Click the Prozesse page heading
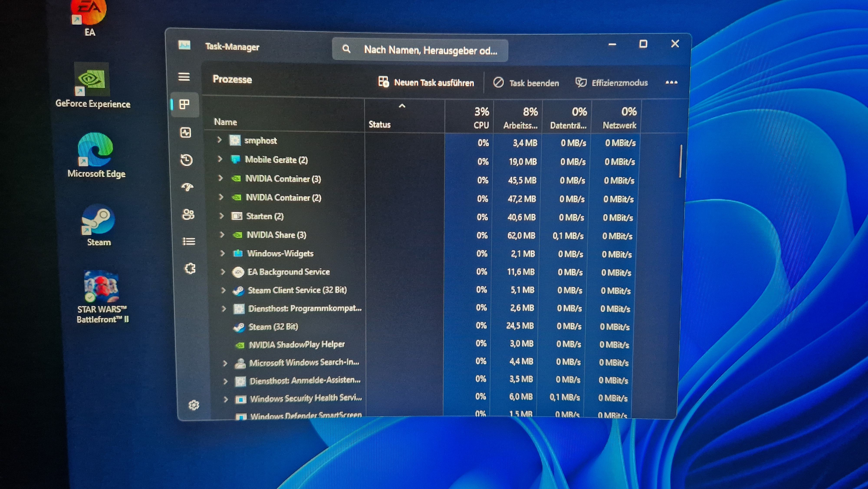Image resolution: width=868 pixels, height=489 pixels. 232,79
